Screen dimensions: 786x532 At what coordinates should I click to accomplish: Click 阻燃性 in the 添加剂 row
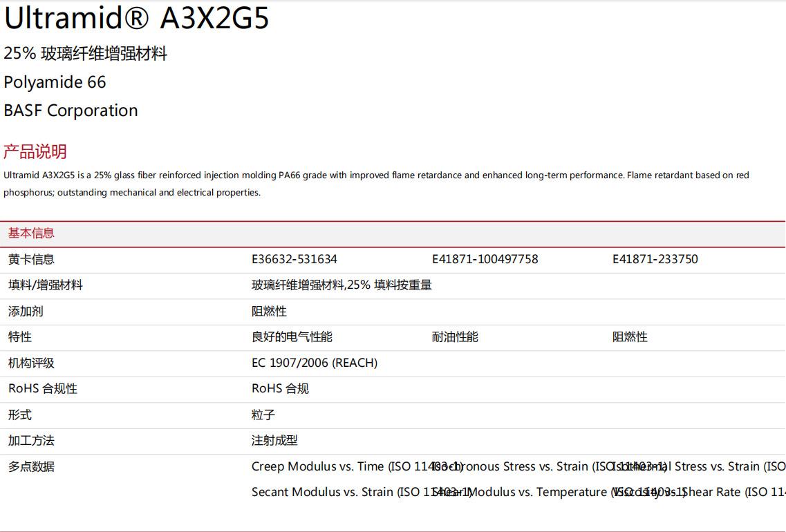(269, 311)
